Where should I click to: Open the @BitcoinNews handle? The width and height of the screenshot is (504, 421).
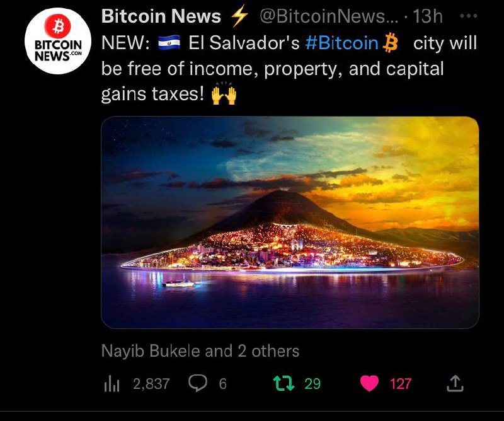tap(328, 16)
